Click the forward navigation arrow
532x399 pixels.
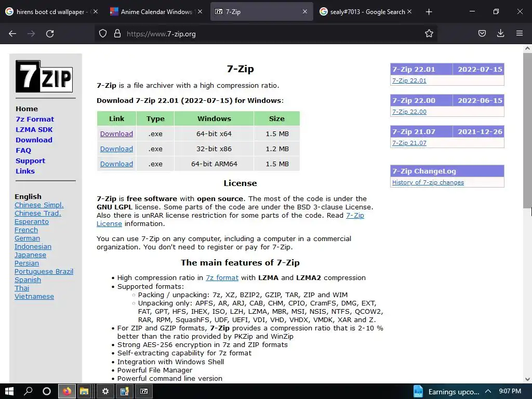click(x=31, y=34)
